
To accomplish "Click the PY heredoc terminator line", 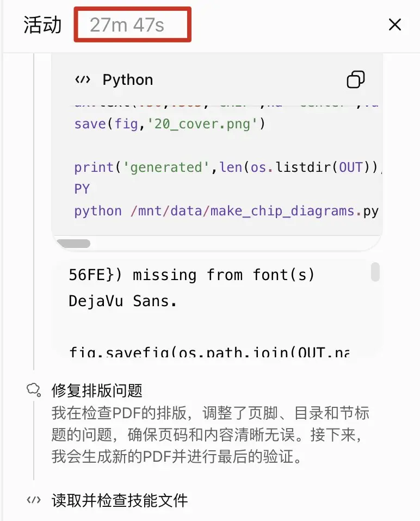I will [x=82, y=189].
